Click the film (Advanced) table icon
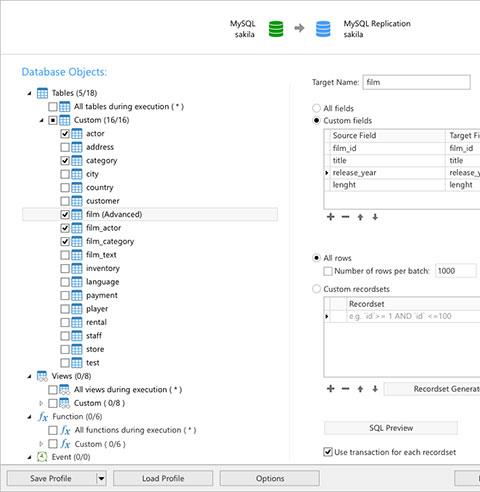 tap(77, 215)
